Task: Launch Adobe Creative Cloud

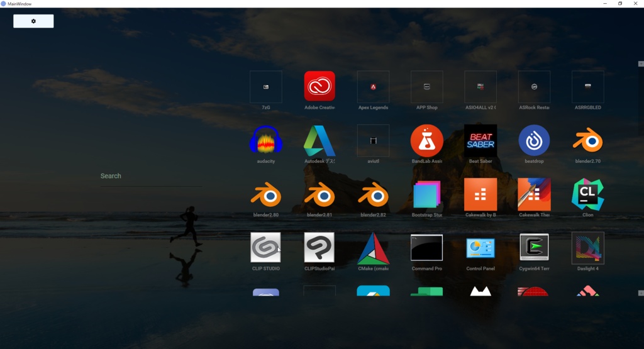Action: tap(319, 87)
